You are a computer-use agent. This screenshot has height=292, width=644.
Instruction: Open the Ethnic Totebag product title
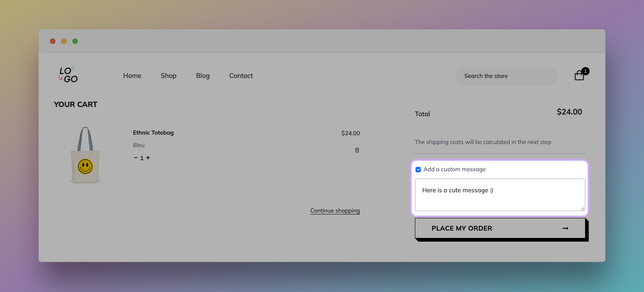pyautogui.click(x=153, y=132)
